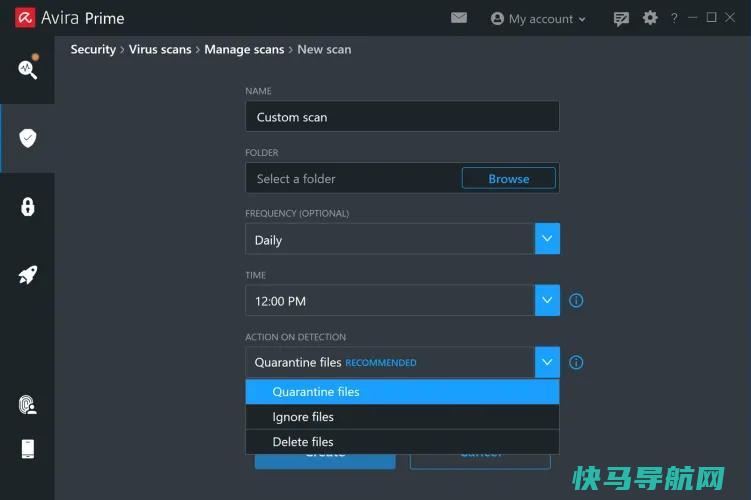Screen dimensions: 751x500
Task: Select the Security shield sidebar icon
Action: point(28,138)
